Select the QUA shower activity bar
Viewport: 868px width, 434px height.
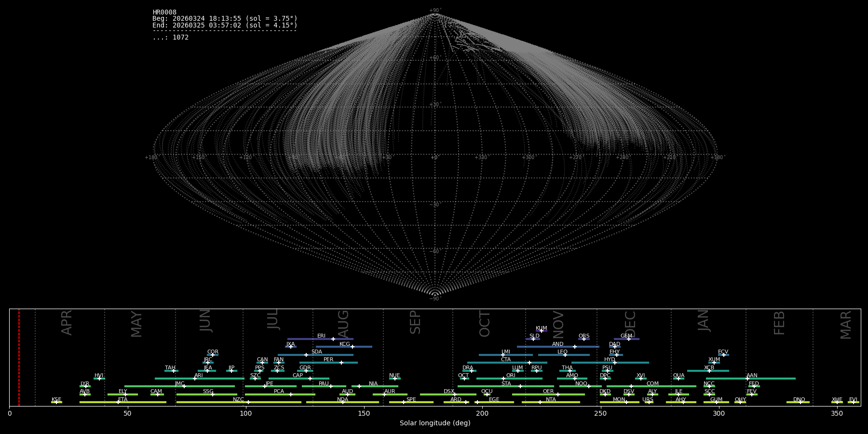click(678, 379)
